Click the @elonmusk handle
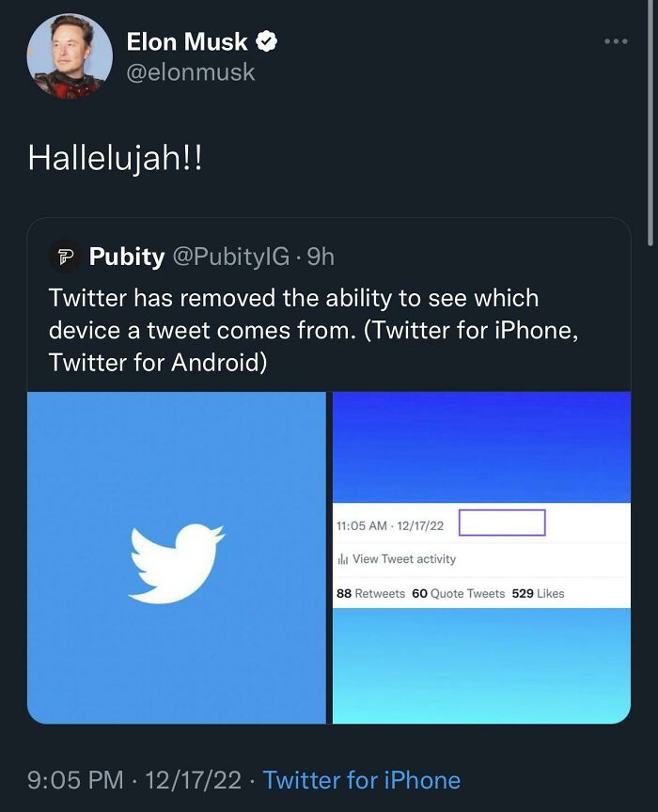This screenshot has width=658, height=812. 192,70
